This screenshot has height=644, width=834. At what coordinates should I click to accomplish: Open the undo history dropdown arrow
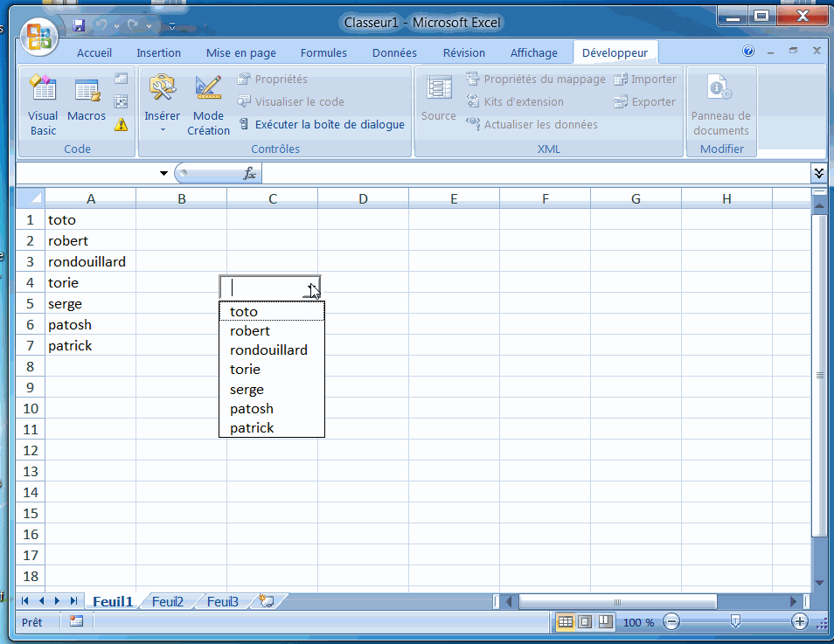coord(116,25)
